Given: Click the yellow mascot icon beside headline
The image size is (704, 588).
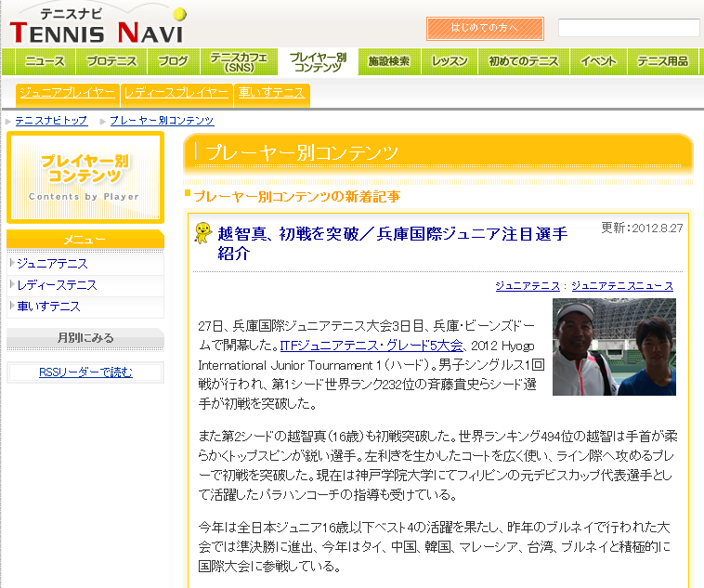Looking at the screenshot, I should click(202, 233).
